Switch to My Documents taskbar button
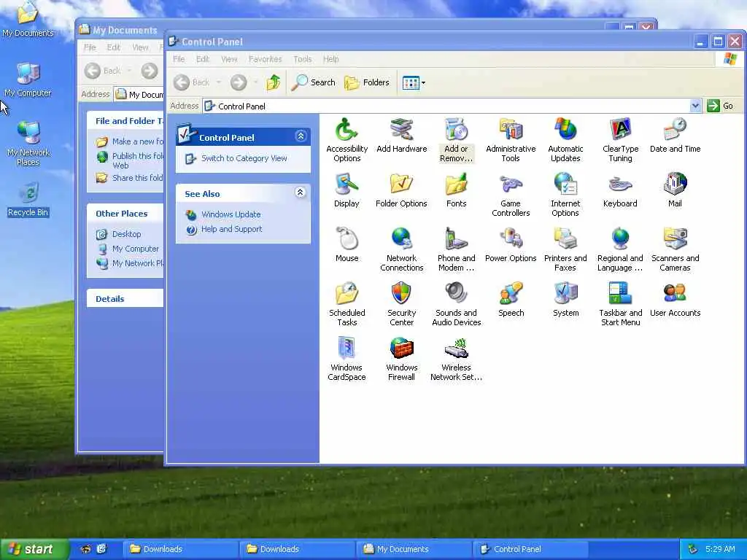 tap(413, 549)
